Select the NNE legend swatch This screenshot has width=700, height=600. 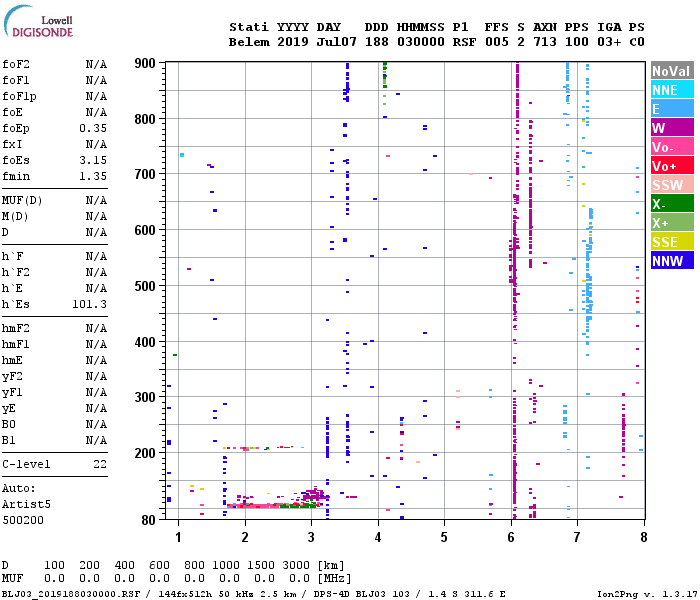tap(672, 90)
